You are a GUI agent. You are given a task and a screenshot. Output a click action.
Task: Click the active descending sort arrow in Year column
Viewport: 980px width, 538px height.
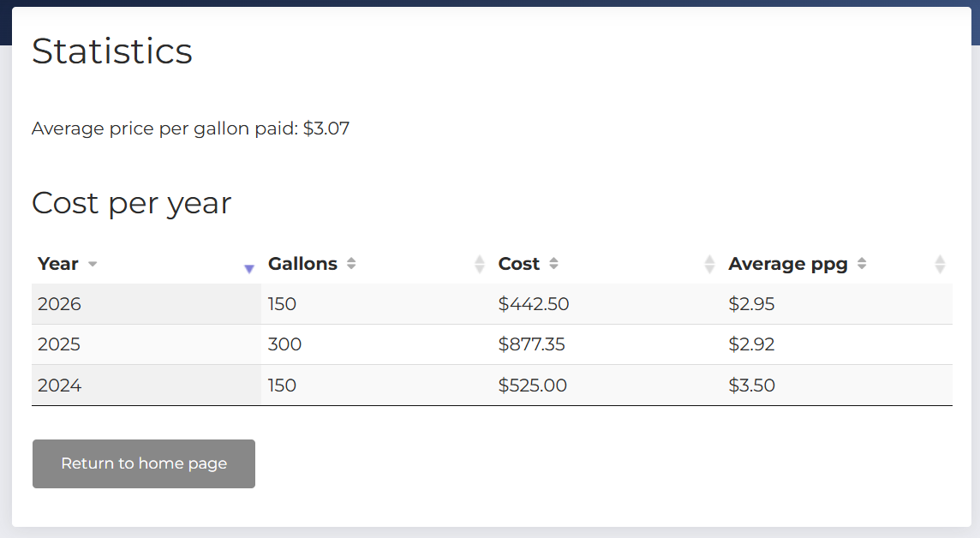249,268
